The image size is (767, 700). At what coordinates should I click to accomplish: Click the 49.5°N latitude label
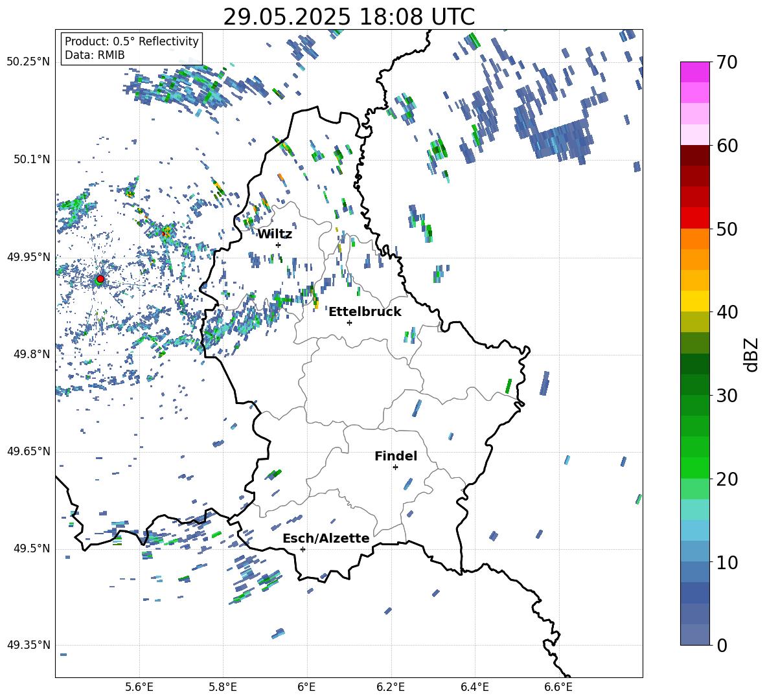(32, 548)
